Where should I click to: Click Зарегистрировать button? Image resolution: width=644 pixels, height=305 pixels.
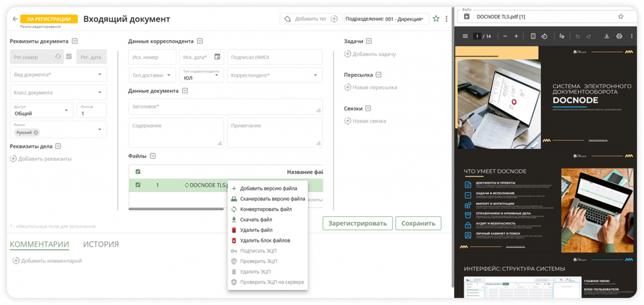click(x=357, y=223)
